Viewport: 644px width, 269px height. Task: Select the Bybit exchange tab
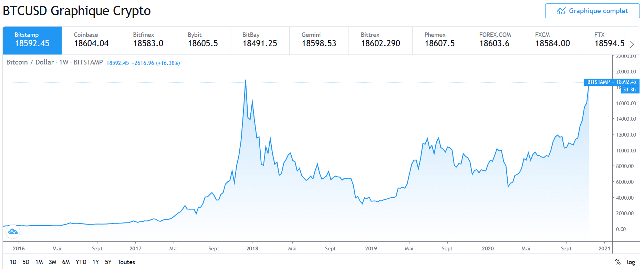tap(203, 40)
